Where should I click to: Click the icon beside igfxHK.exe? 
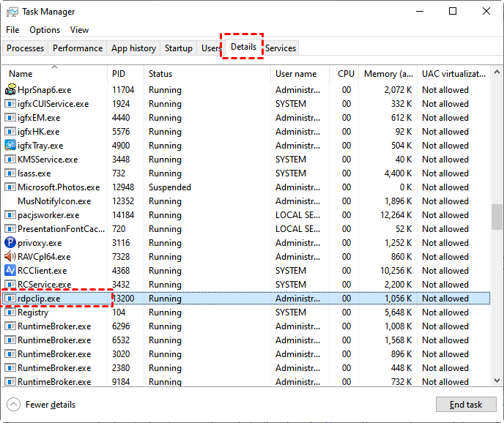click(x=10, y=132)
